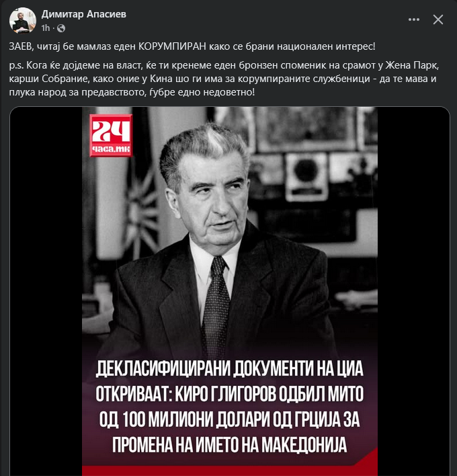
Task: Click the globe public audience icon
Action: coord(61,28)
